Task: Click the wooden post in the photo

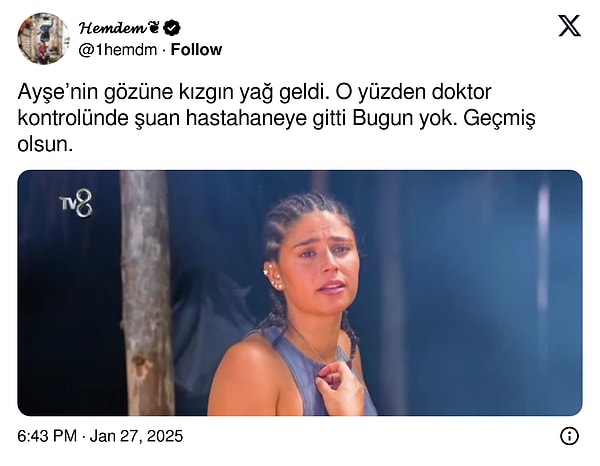Action: coord(147,293)
